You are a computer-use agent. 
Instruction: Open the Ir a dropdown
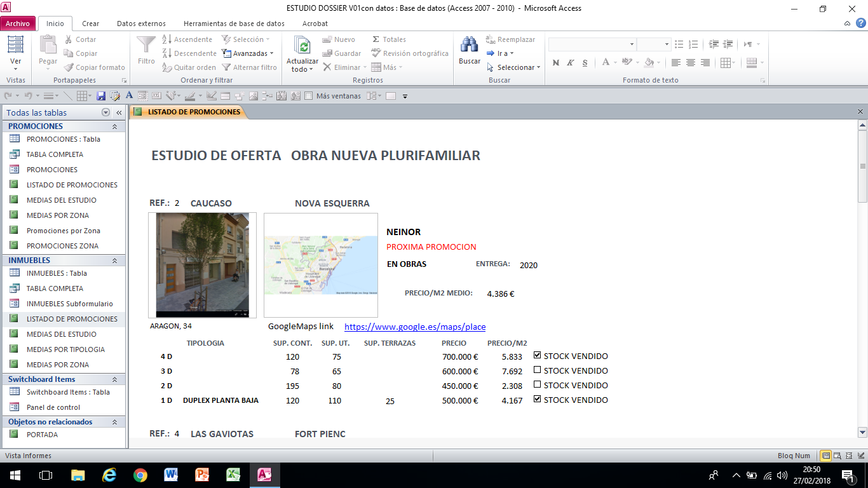[500, 53]
